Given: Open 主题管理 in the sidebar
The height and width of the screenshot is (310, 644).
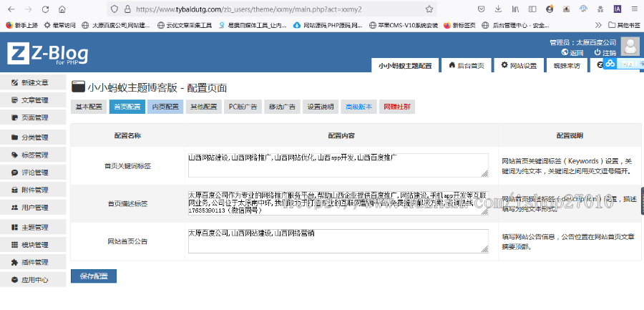Looking at the screenshot, I should point(33,227).
